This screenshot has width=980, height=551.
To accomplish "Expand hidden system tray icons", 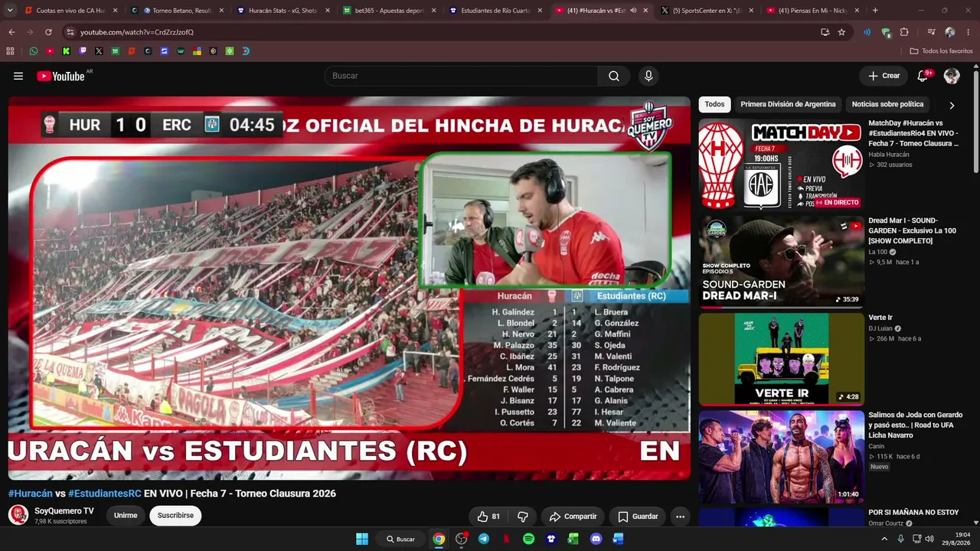I will click(884, 539).
